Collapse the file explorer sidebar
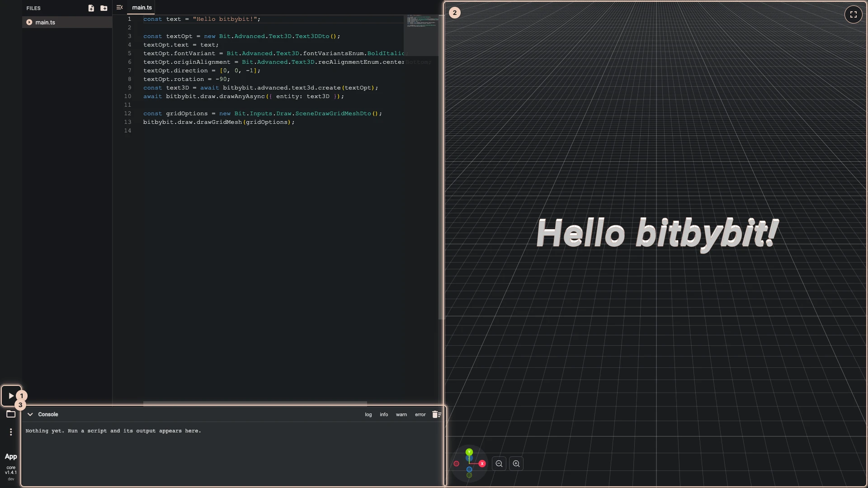 (x=119, y=8)
